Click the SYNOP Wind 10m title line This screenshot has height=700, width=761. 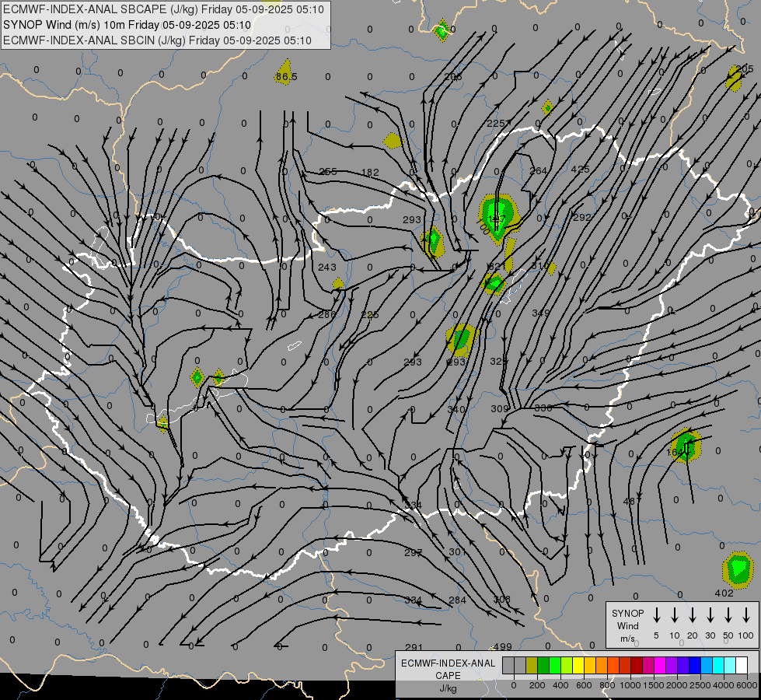127,25
